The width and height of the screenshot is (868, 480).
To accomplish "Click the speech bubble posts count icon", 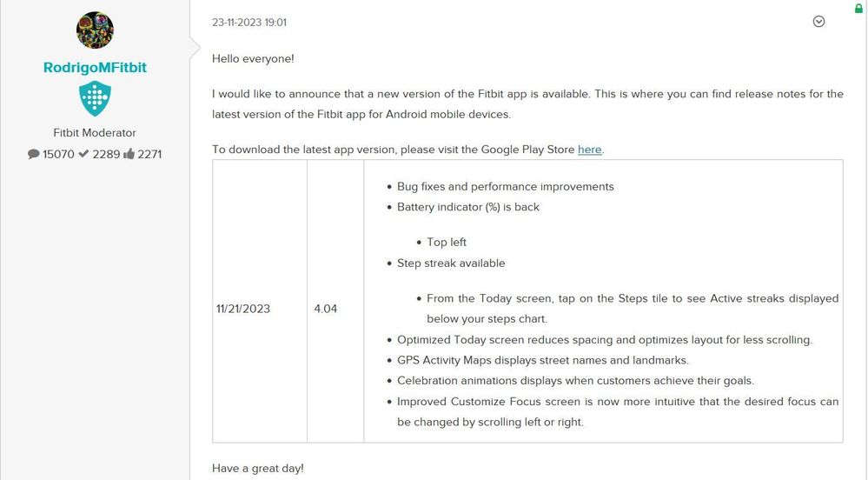I will click(33, 154).
